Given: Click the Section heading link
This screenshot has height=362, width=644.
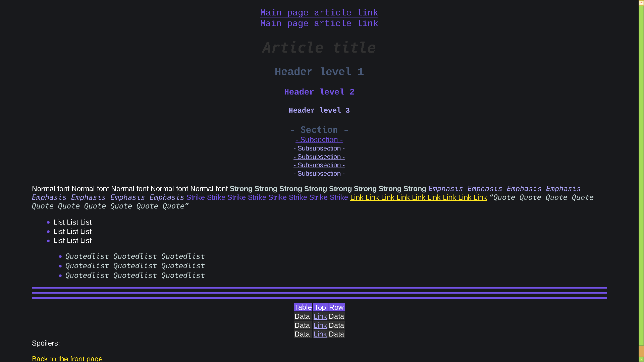Looking at the screenshot, I should pyautogui.click(x=319, y=130).
